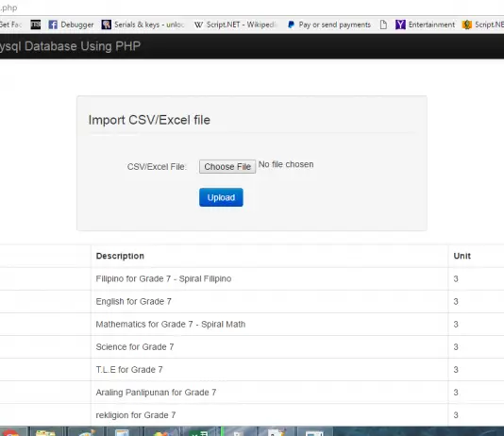Click the No file chosen text

(286, 164)
